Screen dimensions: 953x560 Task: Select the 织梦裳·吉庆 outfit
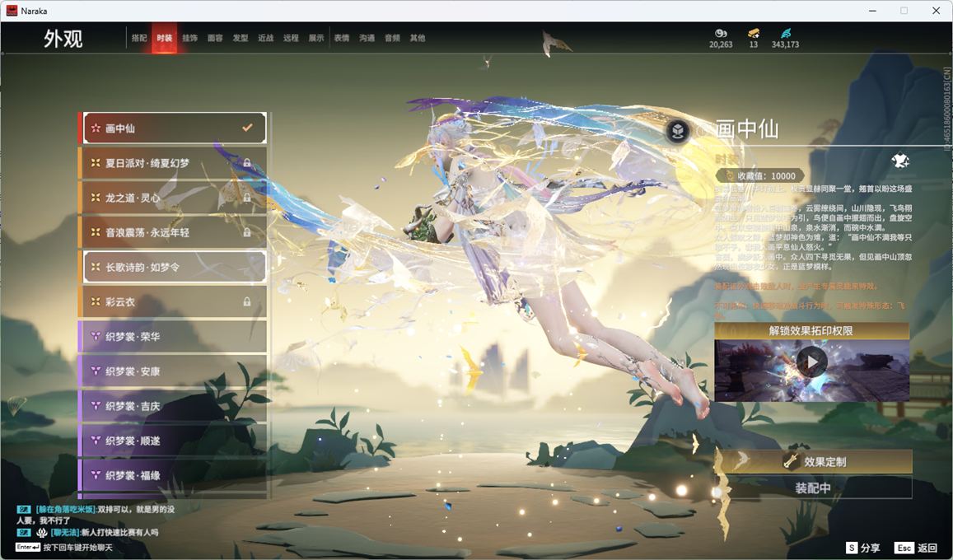(x=173, y=406)
